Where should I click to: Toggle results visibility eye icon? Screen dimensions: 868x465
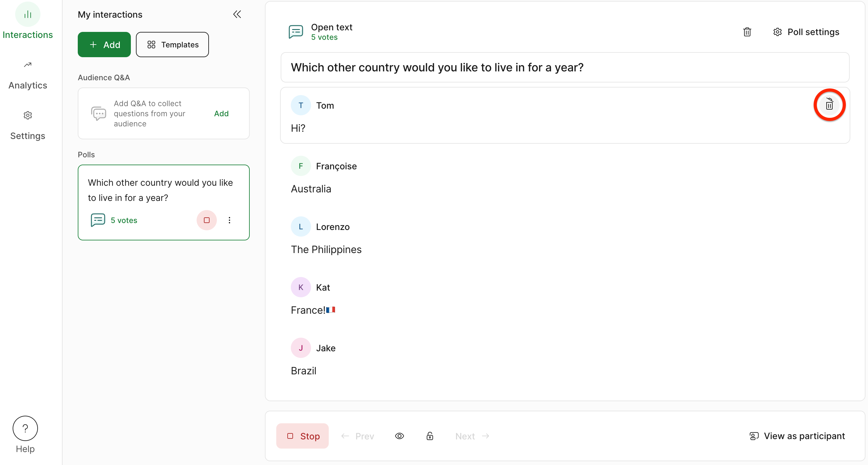pos(399,436)
